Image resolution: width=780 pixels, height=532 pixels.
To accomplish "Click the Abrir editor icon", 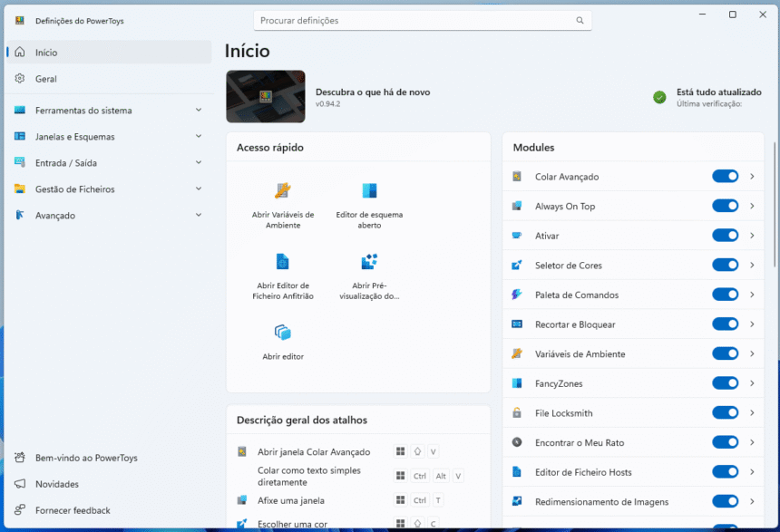I will (282, 332).
